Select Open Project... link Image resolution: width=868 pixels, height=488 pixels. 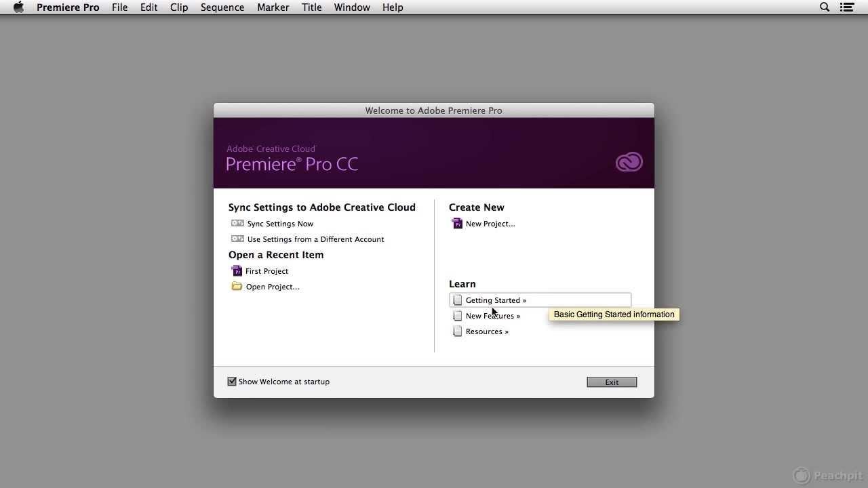(x=273, y=287)
